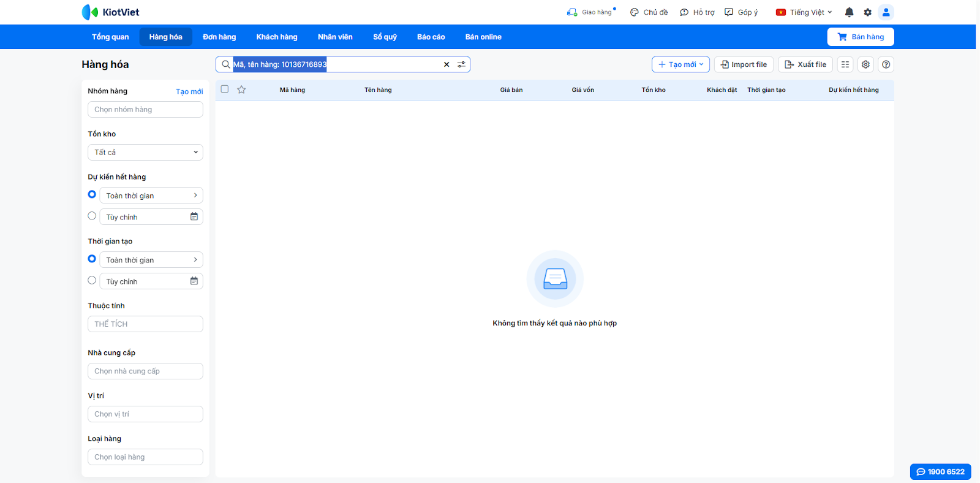Select Tùy chỉnh radio under Dự kiến hết hàng

92,216
